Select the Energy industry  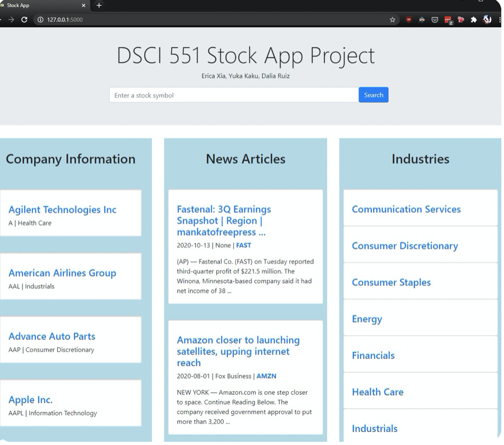(367, 319)
